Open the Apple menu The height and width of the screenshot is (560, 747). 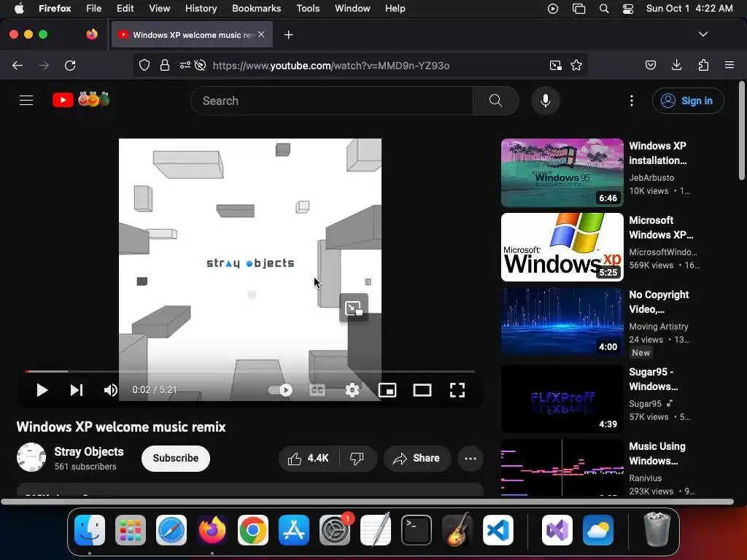click(19, 9)
